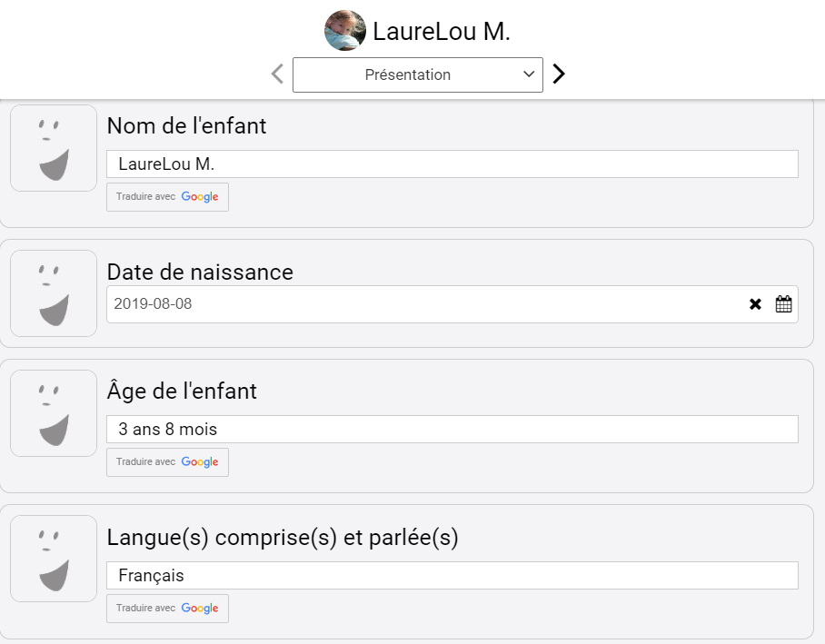Image resolution: width=825 pixels, height=644 pixels.
Task: Click the face icon beside Nom de l'enfant
Action: tap(54, 148)
